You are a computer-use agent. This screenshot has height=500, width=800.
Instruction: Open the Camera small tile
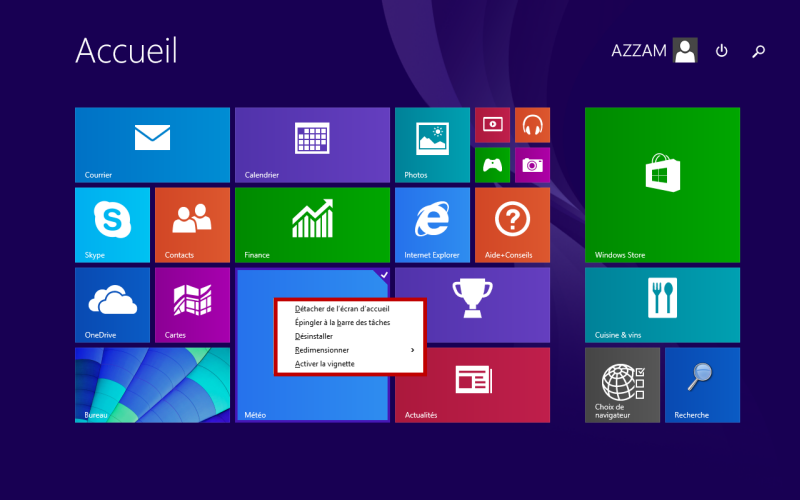tap(532, 165)
